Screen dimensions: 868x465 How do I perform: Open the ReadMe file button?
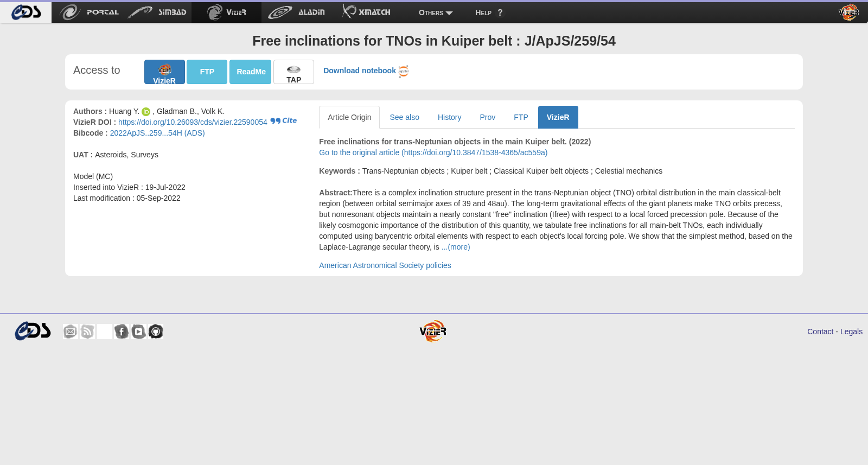[250, 72]
